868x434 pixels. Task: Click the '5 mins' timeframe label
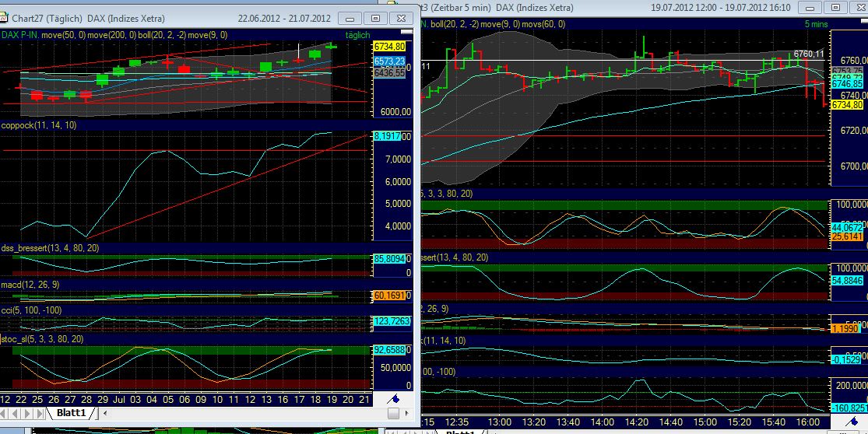pos(816,24)
